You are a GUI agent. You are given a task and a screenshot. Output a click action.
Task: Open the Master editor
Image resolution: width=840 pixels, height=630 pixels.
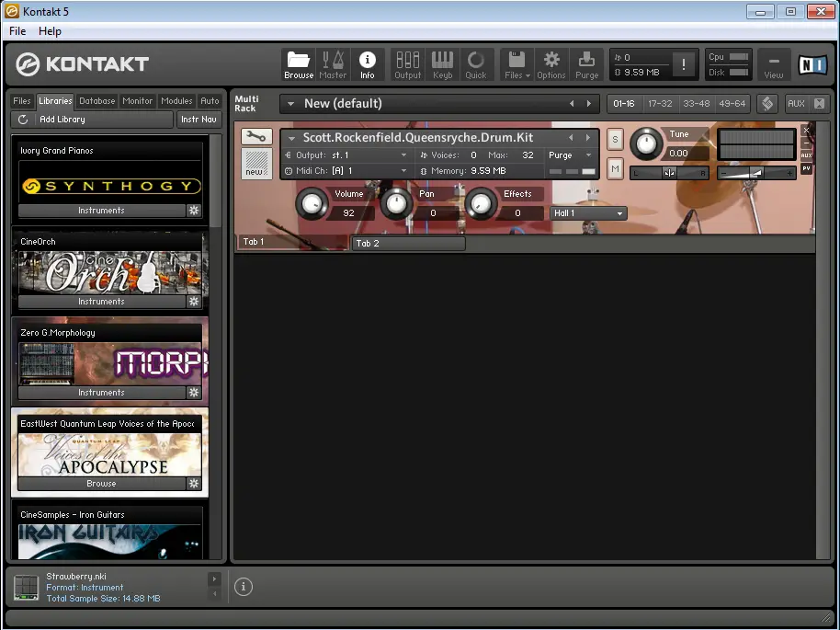pos(333,65)
